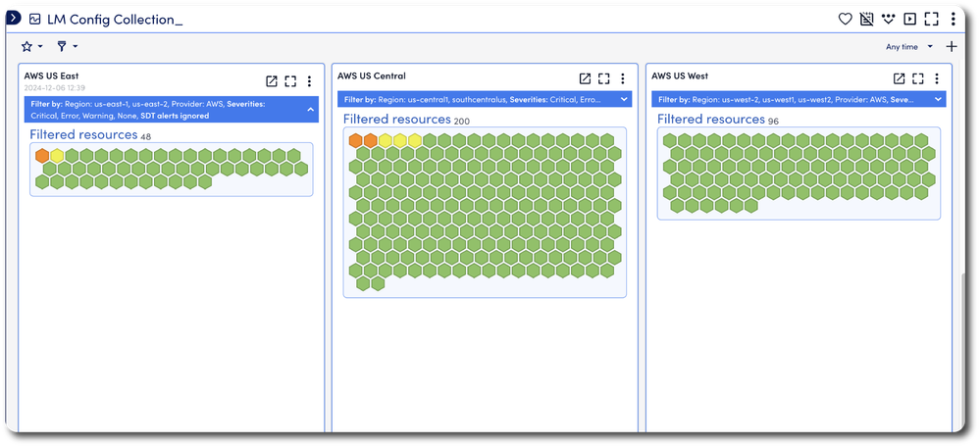Viewport: 980px width, 447px height.
Task: Click the three-hearts icon in header
Action: [888, 19]
